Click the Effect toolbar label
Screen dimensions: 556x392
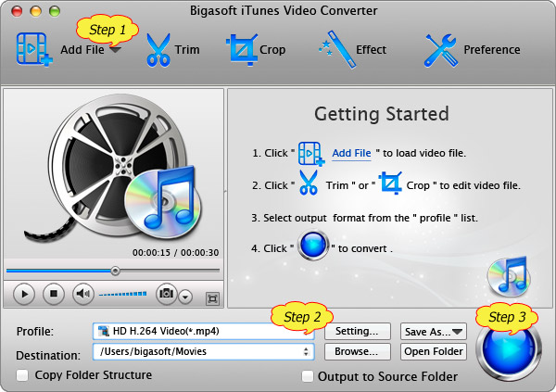pos(371,50)
